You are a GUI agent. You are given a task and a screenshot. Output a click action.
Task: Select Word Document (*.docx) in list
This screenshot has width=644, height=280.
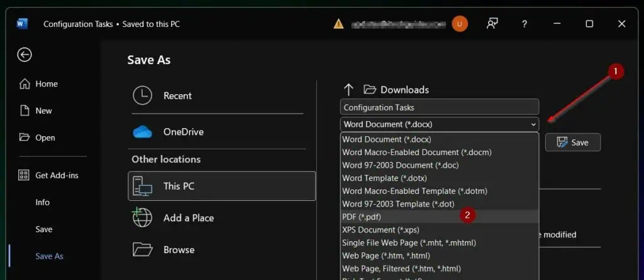(x=440, y=139)
